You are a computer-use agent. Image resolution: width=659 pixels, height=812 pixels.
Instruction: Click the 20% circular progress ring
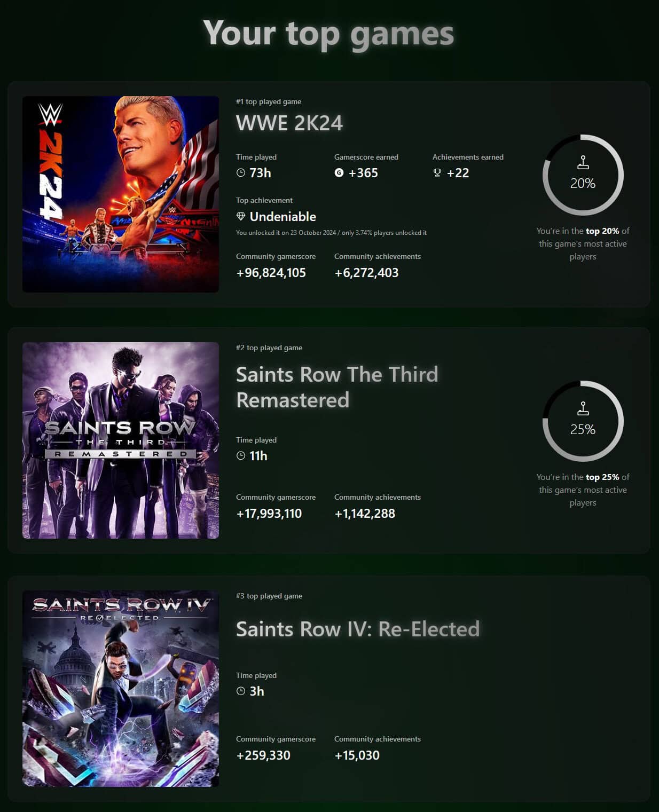583,175
